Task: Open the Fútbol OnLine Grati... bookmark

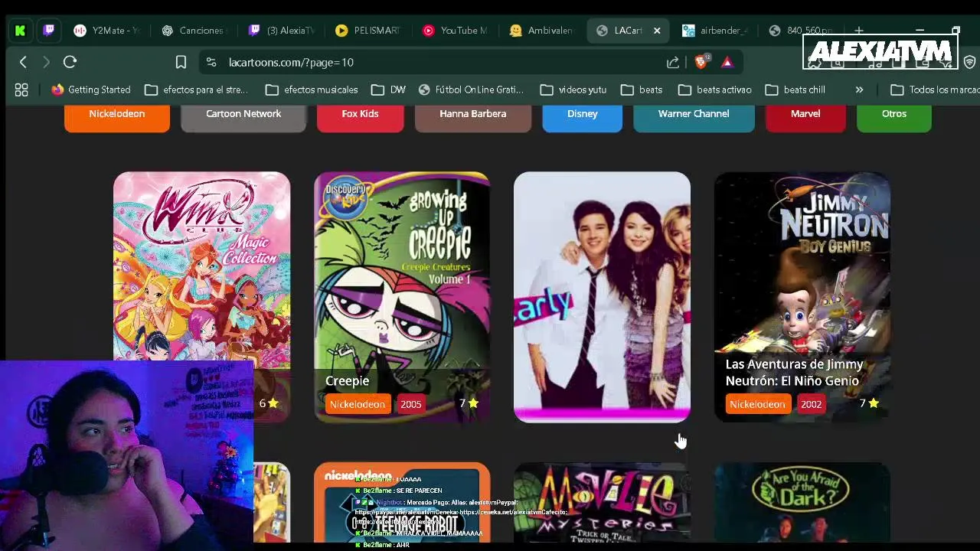Action: (471, 90)
